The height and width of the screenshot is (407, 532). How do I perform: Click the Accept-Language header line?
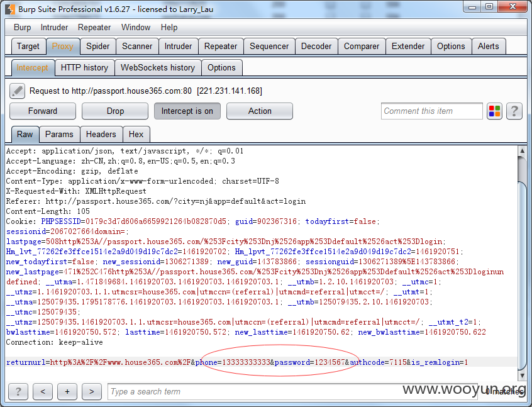coord(121,161)
